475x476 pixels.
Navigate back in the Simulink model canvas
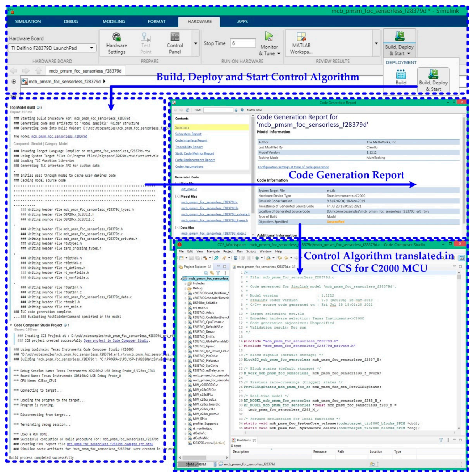pyautogui.click(x=14, y=70)
